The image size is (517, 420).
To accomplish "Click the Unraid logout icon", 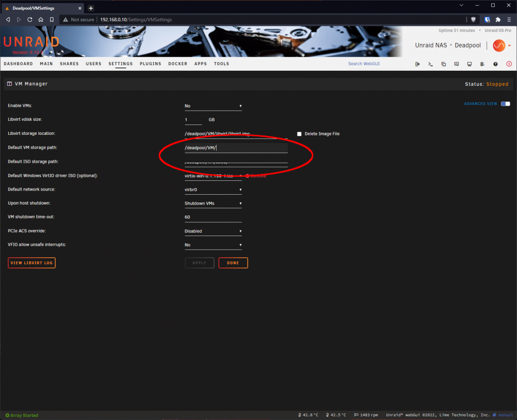I will (x=417, y=64).
